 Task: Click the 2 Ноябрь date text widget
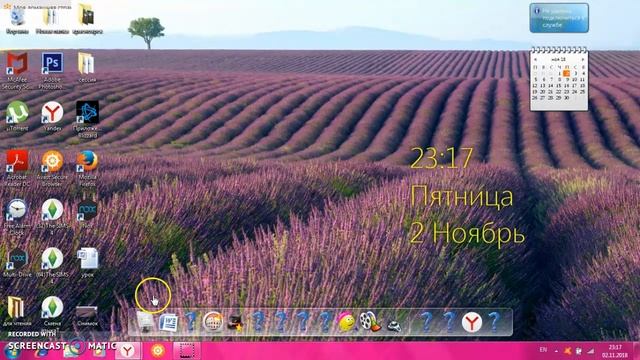[467, 234]
